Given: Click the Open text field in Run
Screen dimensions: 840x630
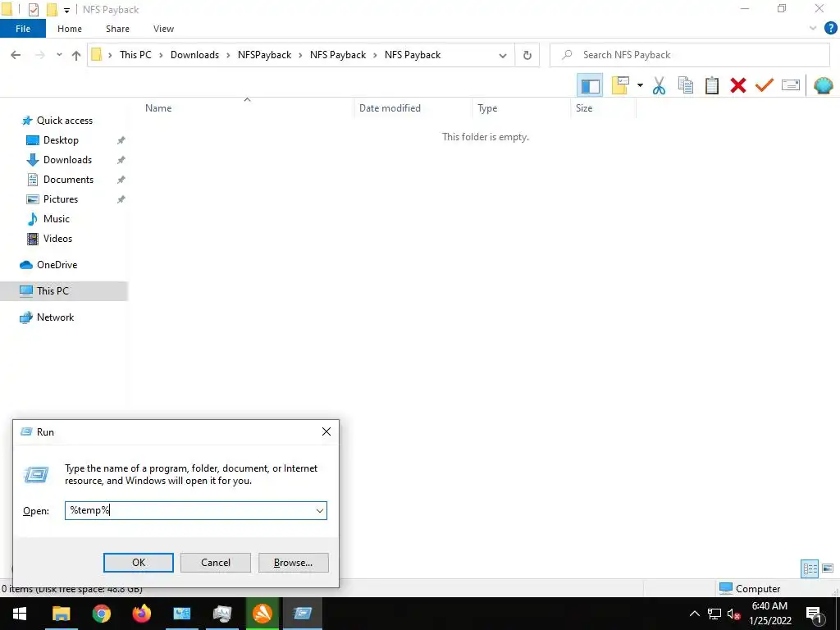Looking at the screenshot, I should pyautogui.click(x=189, y=510).
